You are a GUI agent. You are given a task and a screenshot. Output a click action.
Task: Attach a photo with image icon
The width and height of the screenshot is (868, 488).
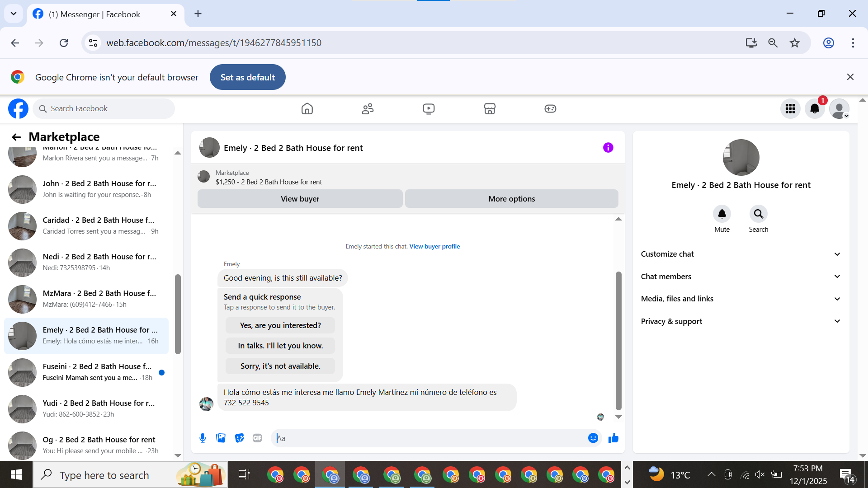[x=221, y=438]
